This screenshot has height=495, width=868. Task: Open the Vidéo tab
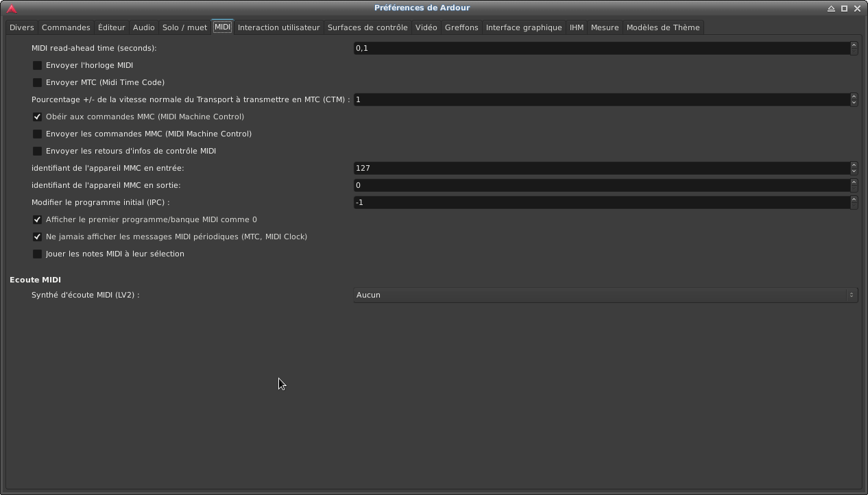[426, 27]
